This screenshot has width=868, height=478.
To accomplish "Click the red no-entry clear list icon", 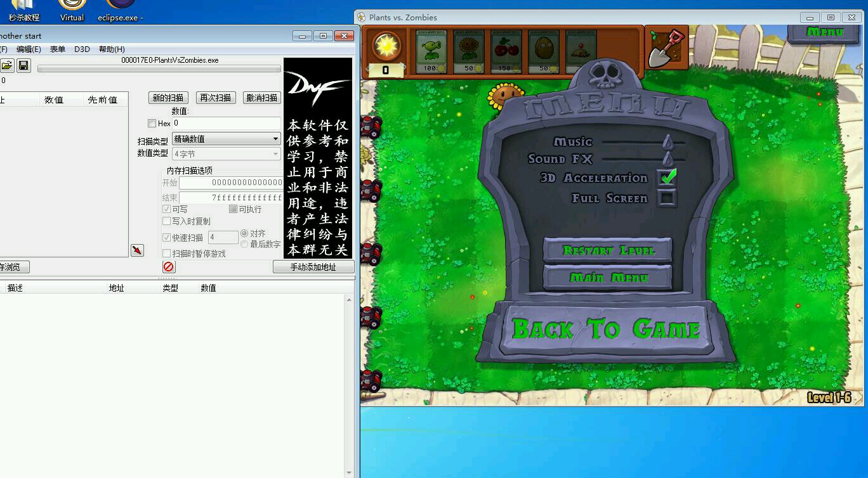I will pos(168,267).
